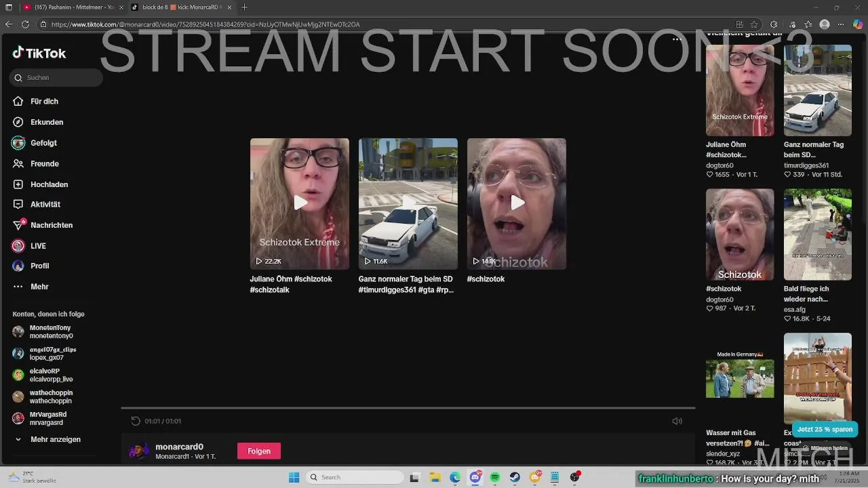Play the #schizotok end-screen video
The width and height of the screenshot is (868, 488).
coord(517,204)
